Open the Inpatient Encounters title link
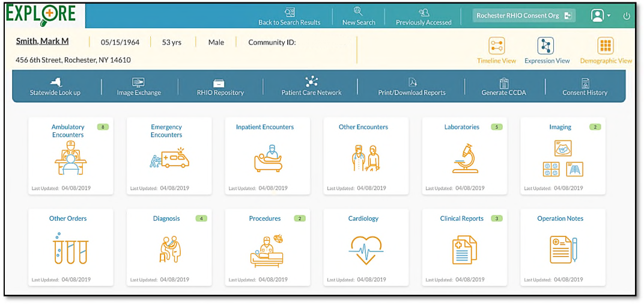Viewport: 644px width, 305px height. pos(265,127)
